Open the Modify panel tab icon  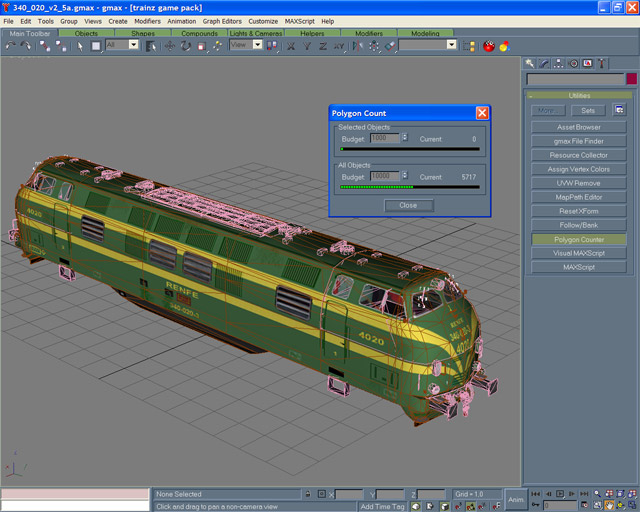coord(544,63)
